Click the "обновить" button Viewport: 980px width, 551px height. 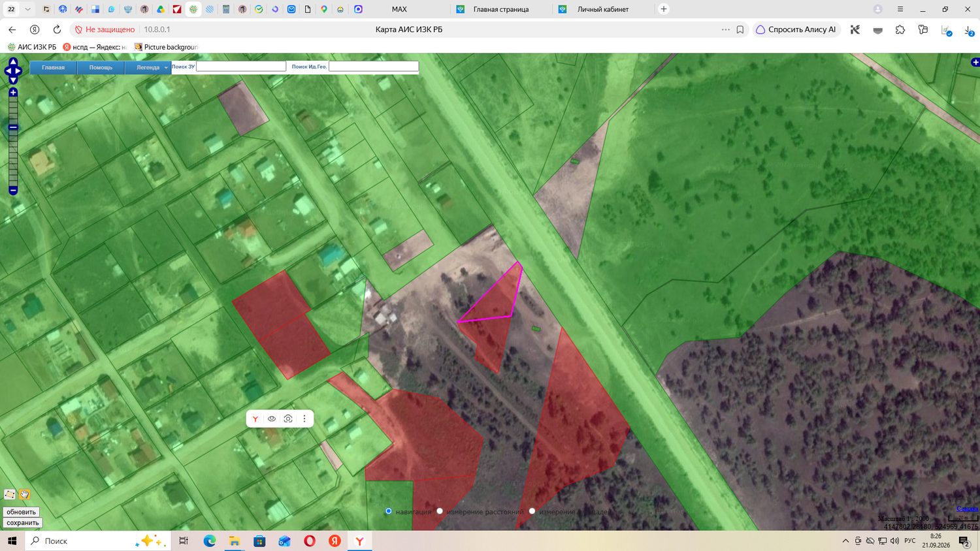(21, 512)
